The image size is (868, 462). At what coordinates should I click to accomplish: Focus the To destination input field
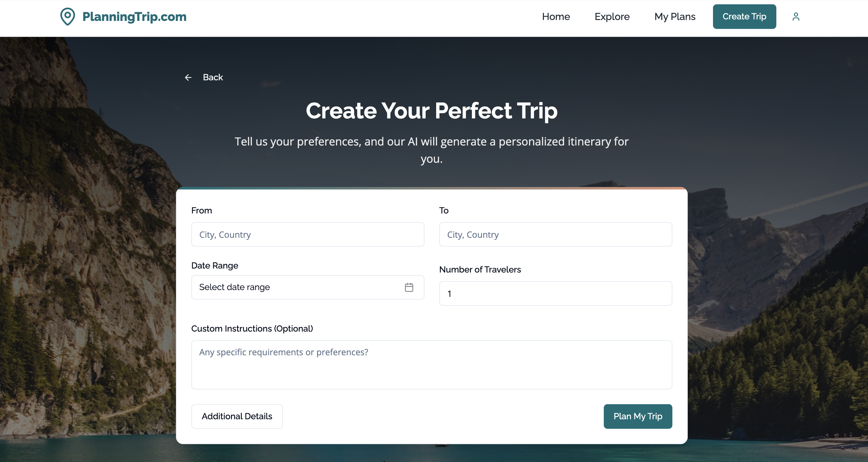(x=555, y=235)
